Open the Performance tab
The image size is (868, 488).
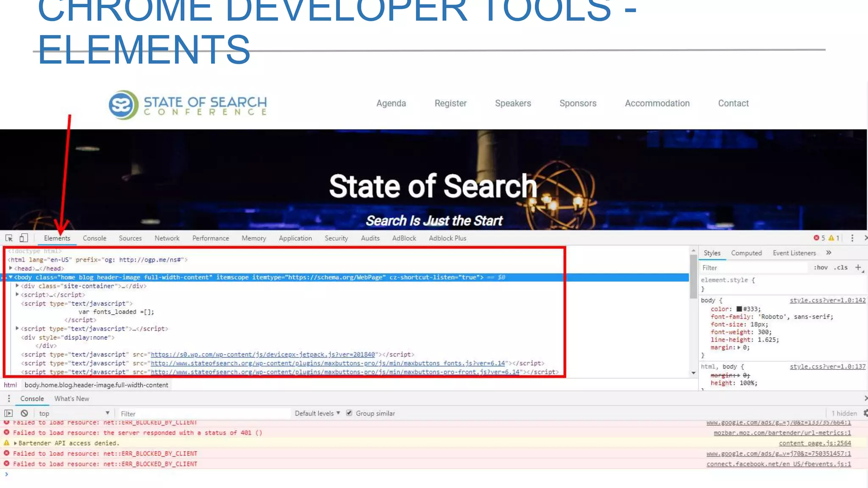point(211,238)
